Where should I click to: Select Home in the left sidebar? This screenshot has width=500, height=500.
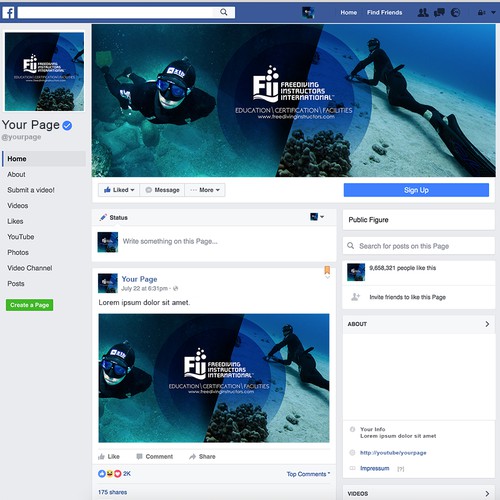tap(44, 159)
